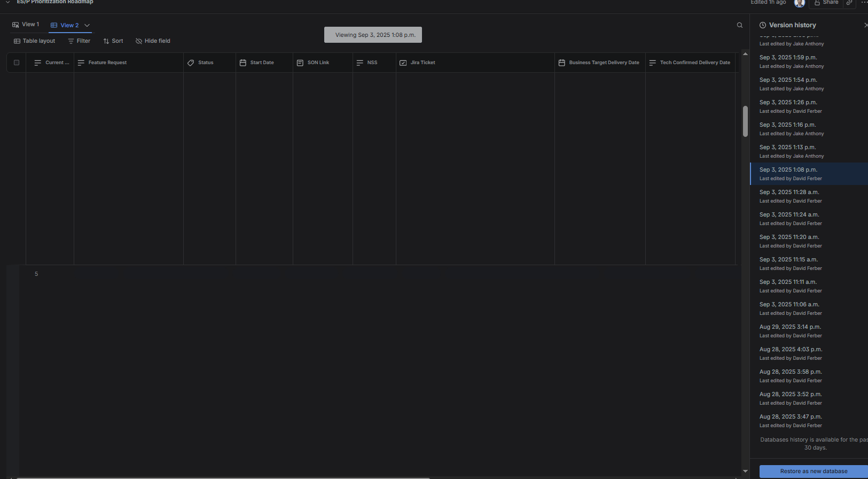The image size is (868, 479).
Task: Open Table layout options
Action: [34, 41]
